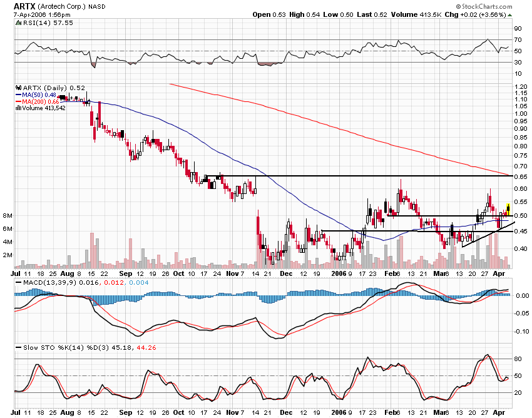Click the RSI(14) legend icon
This screenshot has height=418, width=532.
19,23
